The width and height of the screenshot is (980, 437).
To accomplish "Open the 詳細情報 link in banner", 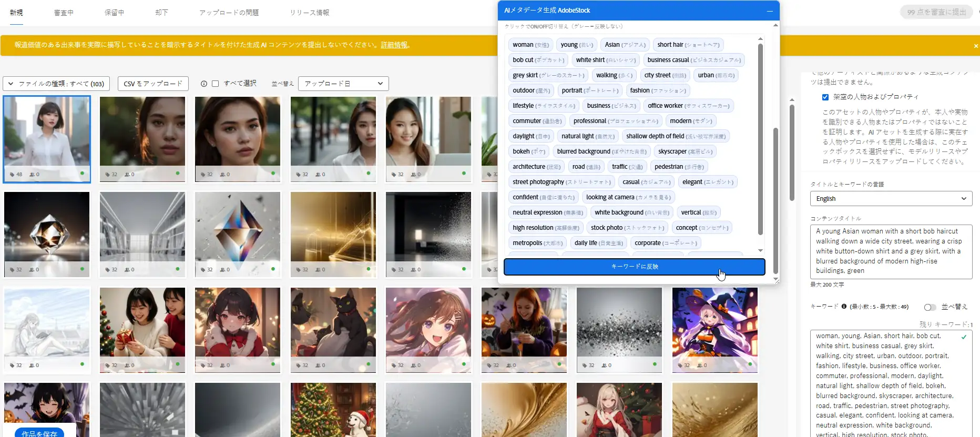I will pos(394,45).
